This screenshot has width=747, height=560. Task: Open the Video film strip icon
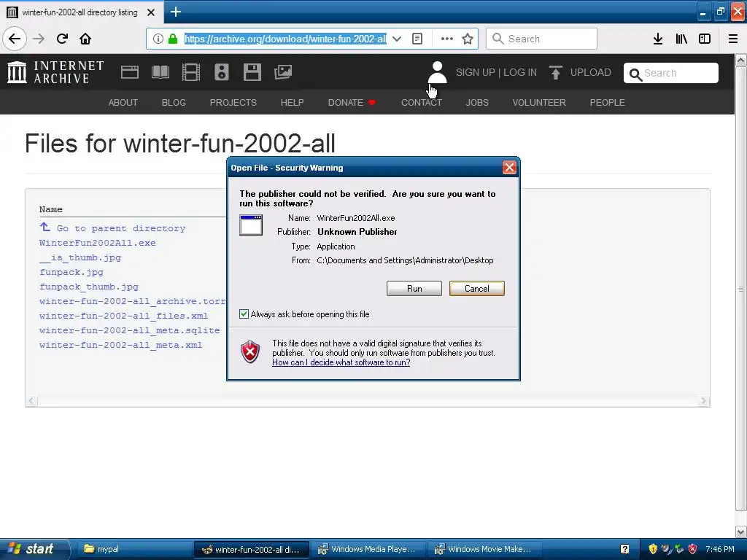coord(191,72)
